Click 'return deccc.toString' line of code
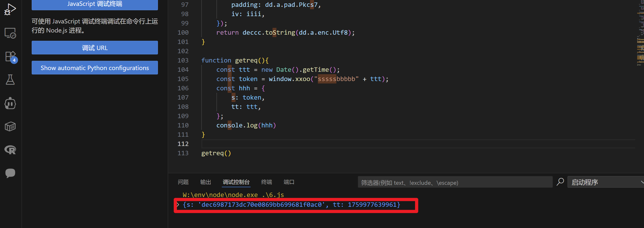This screenshot has width=644, height=228. point(285,32)
